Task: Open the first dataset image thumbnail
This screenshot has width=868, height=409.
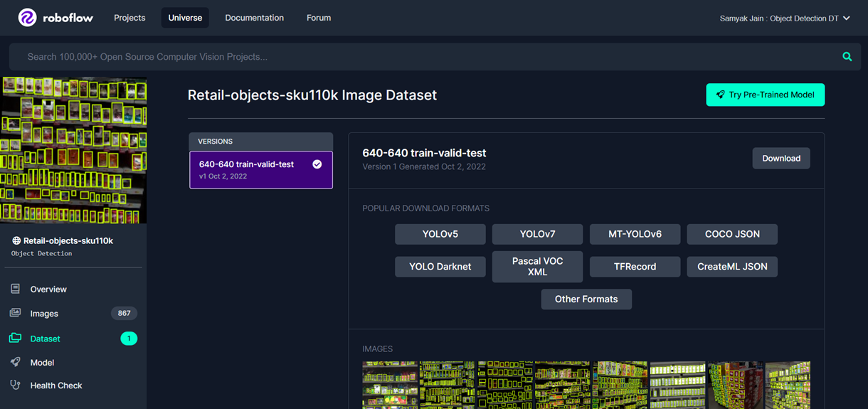Action: [x=390, y=386]
